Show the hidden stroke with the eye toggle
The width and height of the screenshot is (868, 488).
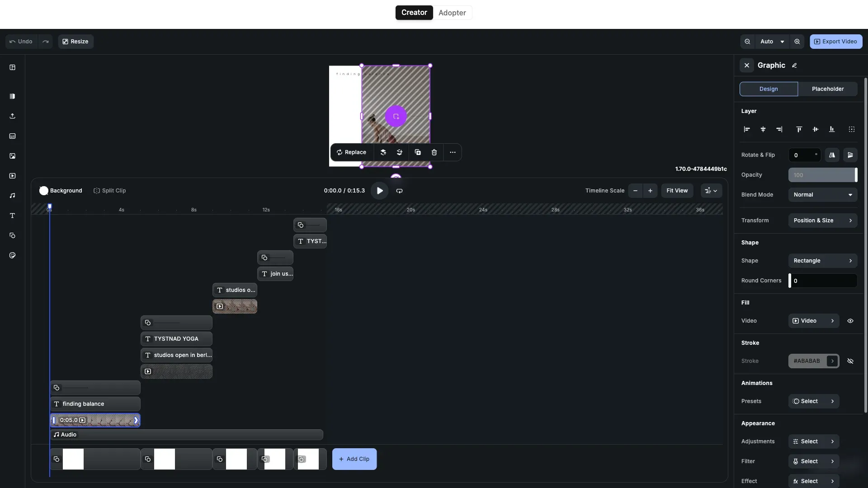coord(851,361)
